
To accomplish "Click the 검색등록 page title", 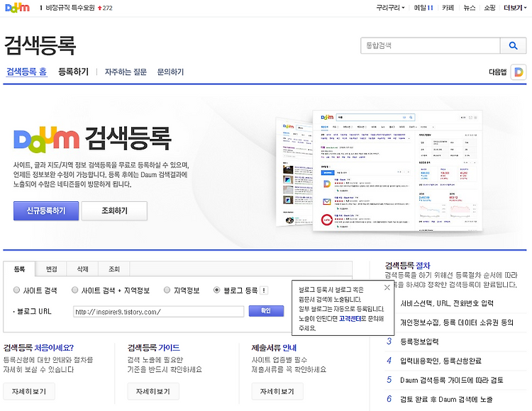I will [x=40, y=45].
